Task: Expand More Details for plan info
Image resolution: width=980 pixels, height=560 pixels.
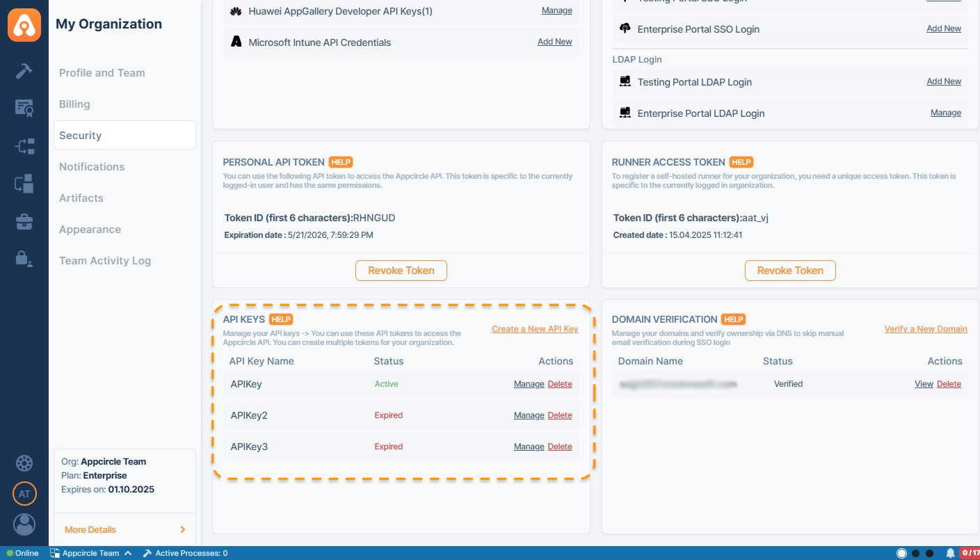Action: (x=124, y=529)
